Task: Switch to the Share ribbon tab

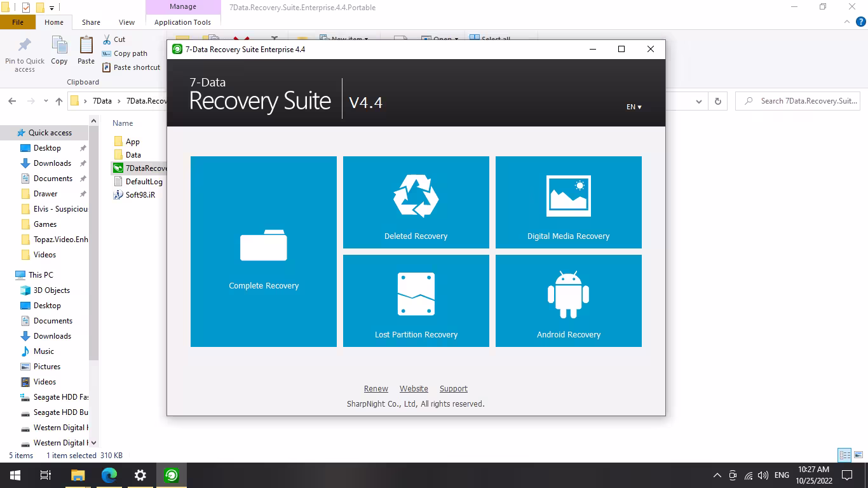Action: coord(91,22)
